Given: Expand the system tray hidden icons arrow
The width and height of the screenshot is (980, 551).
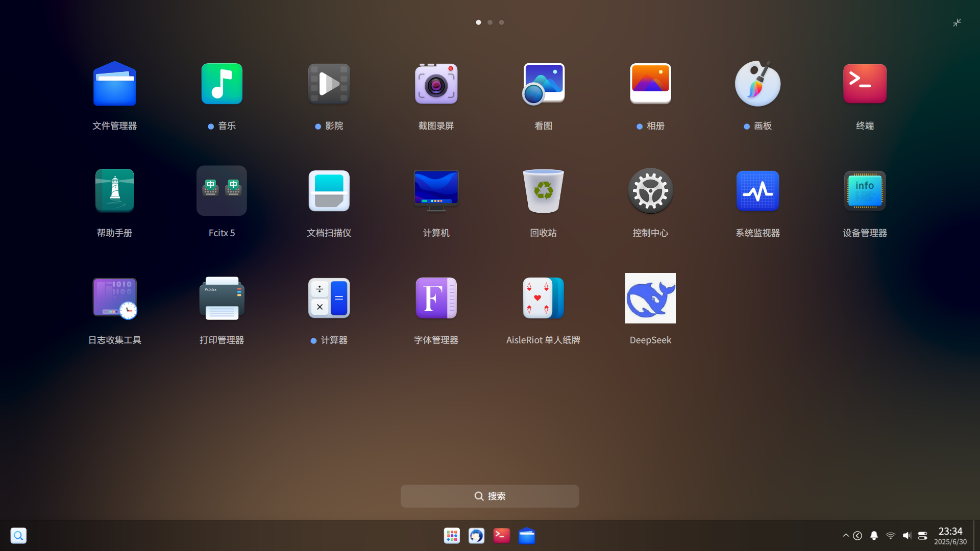Looking at the screenshot, I should click(846, 535).
